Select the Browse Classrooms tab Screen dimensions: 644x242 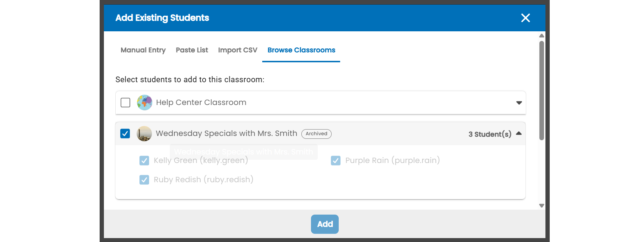[301, 50]
